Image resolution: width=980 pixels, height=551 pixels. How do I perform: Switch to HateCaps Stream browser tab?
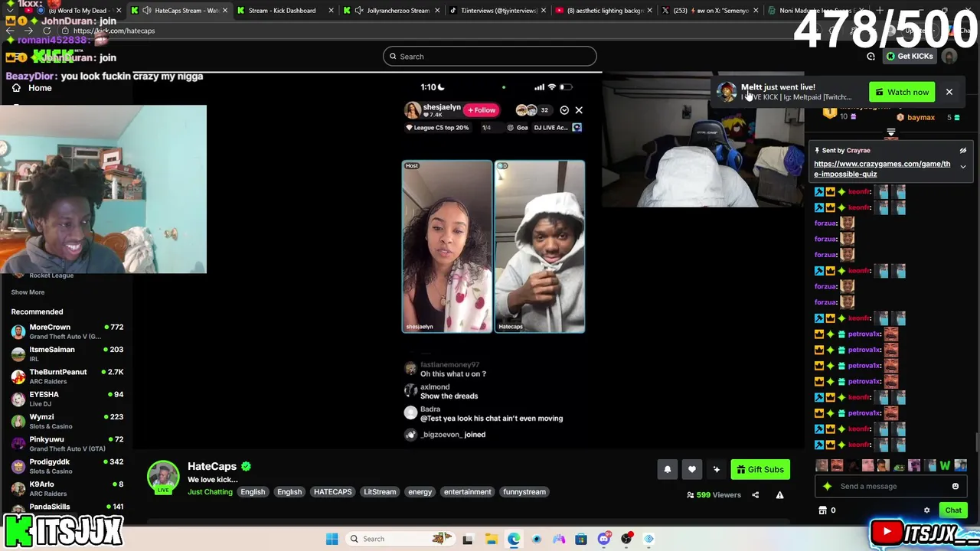click(179, 11)
